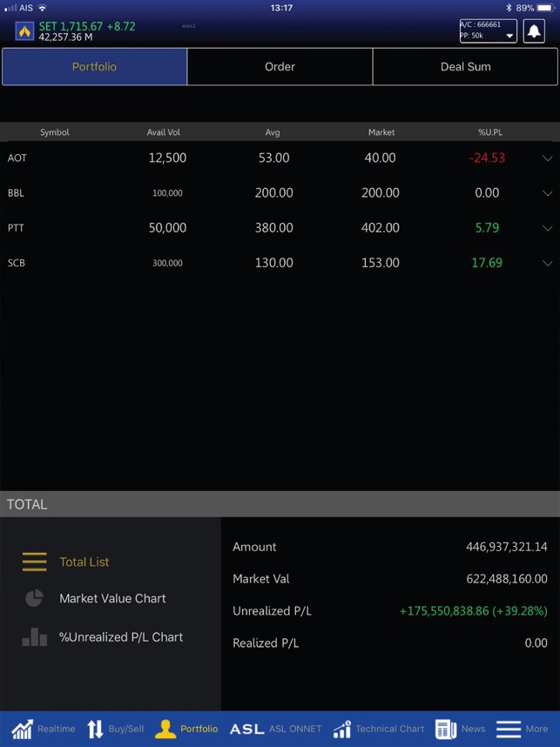The width and height of the screenshot is (560, 747).
Task: Tap the notification bell icon
Action: tap(534, 31)
